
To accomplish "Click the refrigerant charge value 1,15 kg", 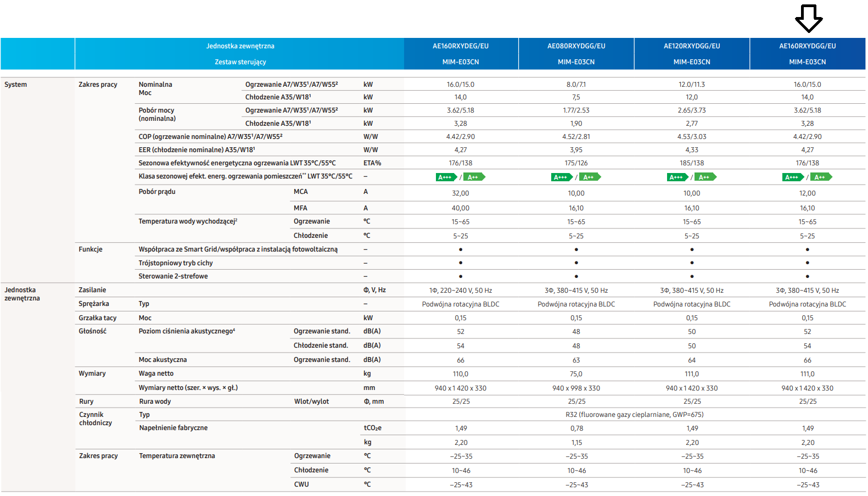I will pyautogui.click(x=576, y=443).
